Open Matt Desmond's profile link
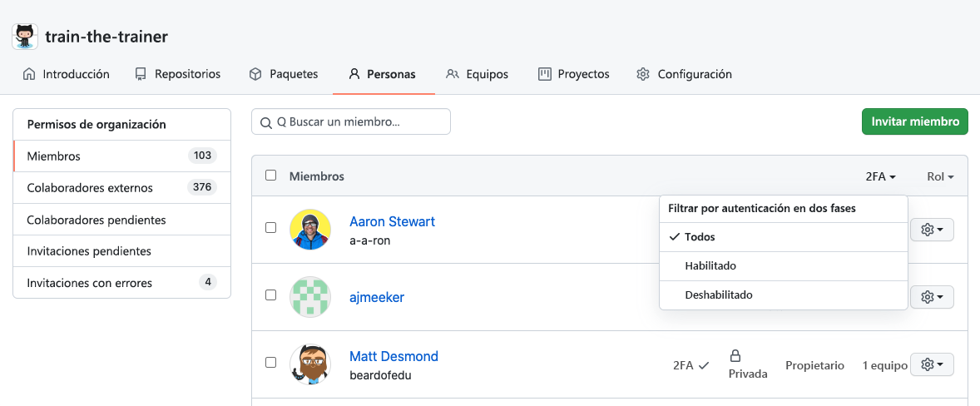 tap(393, 357)
